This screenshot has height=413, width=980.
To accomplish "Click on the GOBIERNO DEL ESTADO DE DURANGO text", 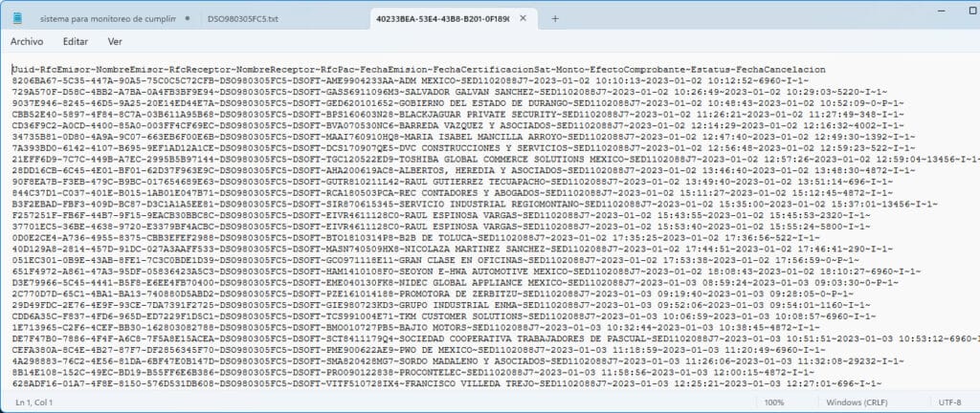I will (483, 103).
